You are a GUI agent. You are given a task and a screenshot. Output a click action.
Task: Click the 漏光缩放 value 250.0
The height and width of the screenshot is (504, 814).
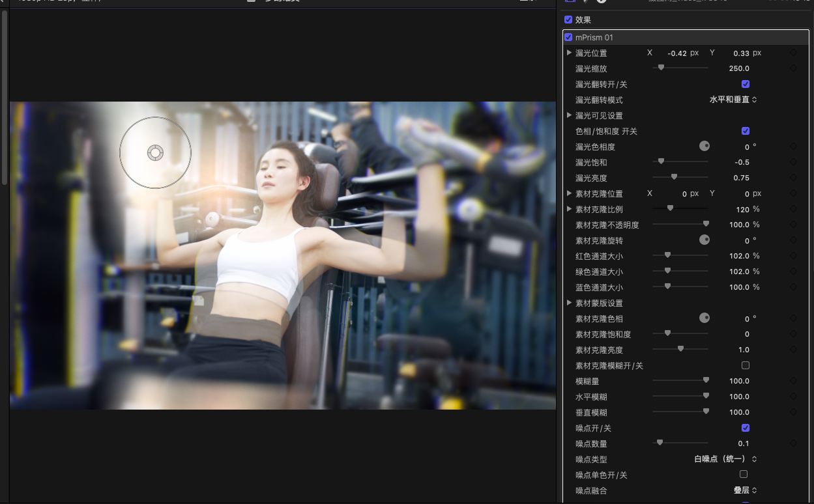coord(739,68)
